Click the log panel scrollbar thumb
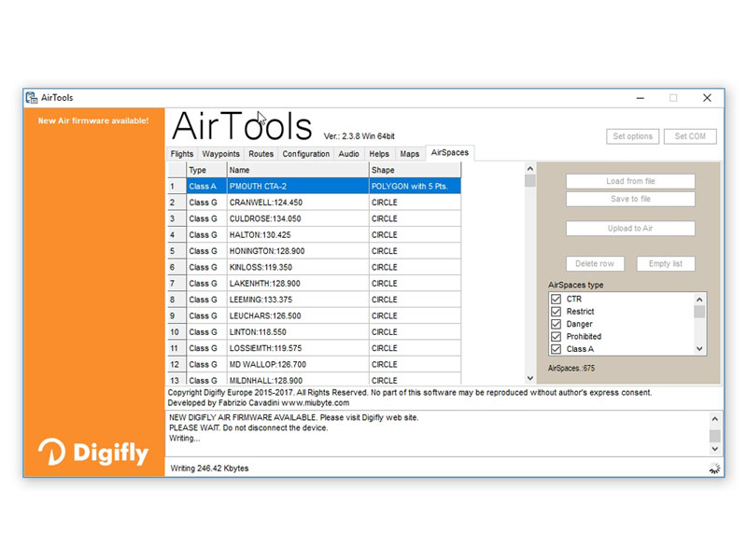Image resolution: width=747 pixels, height=560 pixels. tap(714, 436)
